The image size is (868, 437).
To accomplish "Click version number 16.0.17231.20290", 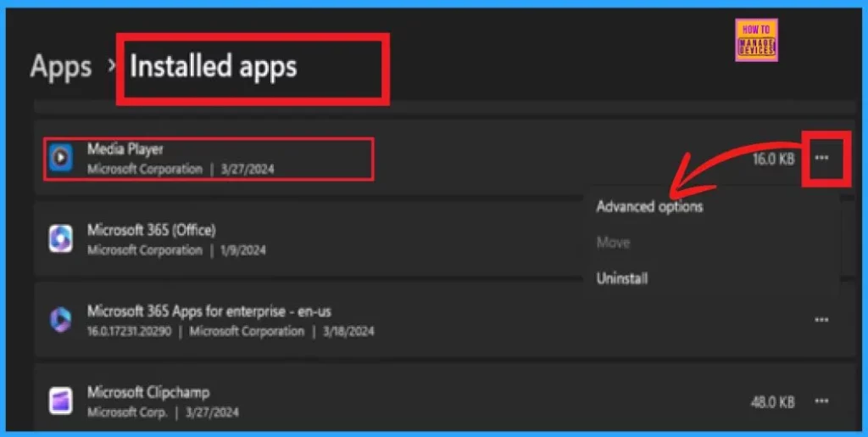I will point(129,332).
